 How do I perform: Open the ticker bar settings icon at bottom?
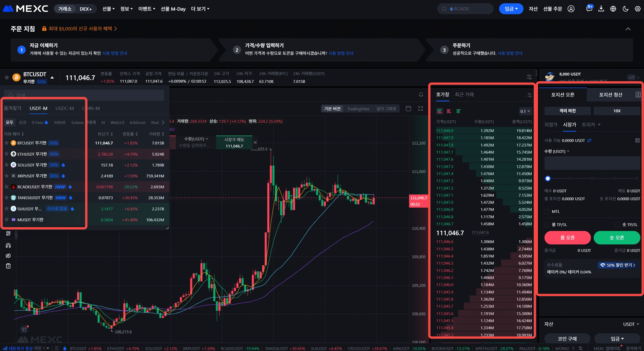click(x=580, y=348)
